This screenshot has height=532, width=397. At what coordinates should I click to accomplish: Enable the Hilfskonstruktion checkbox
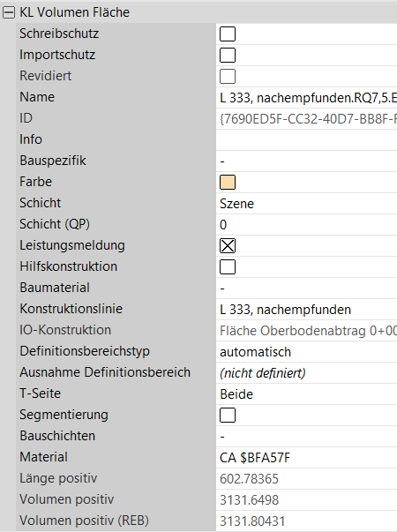228,266
